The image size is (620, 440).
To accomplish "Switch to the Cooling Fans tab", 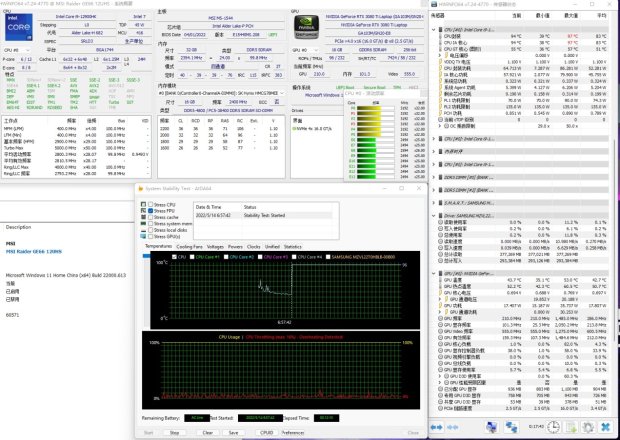I will [x=189, y=247].
